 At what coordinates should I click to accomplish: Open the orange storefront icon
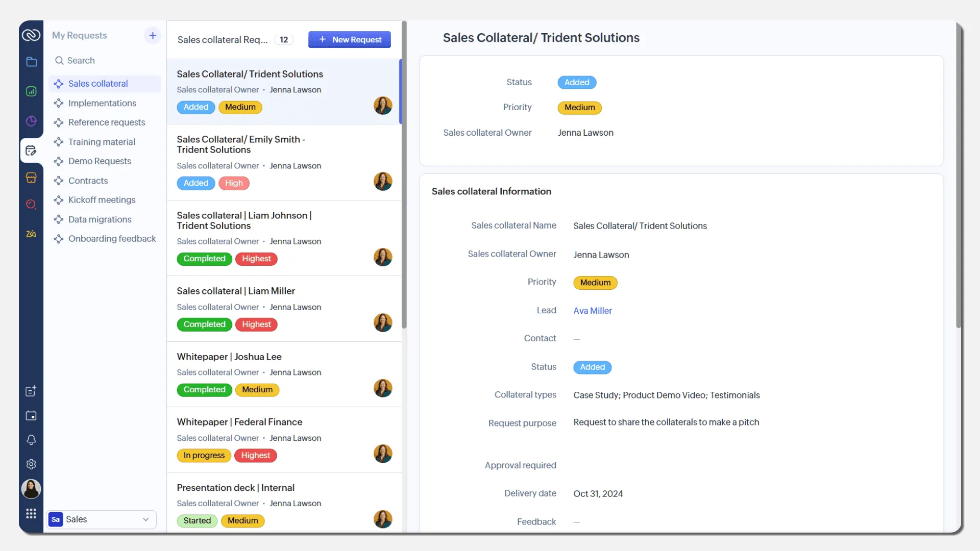31,178
